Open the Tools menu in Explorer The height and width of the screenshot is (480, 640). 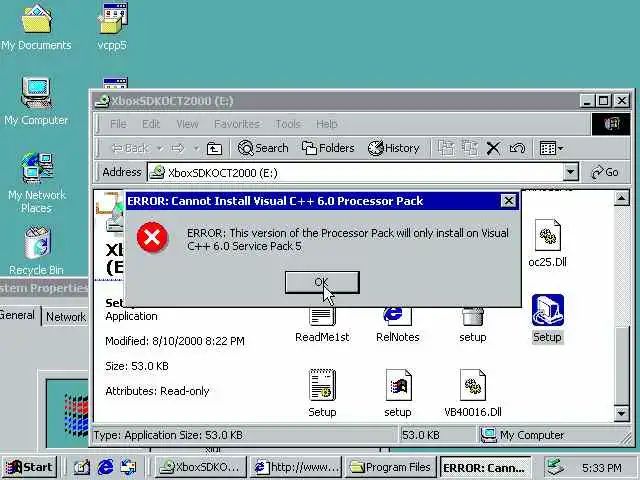[x=288, y=124]
